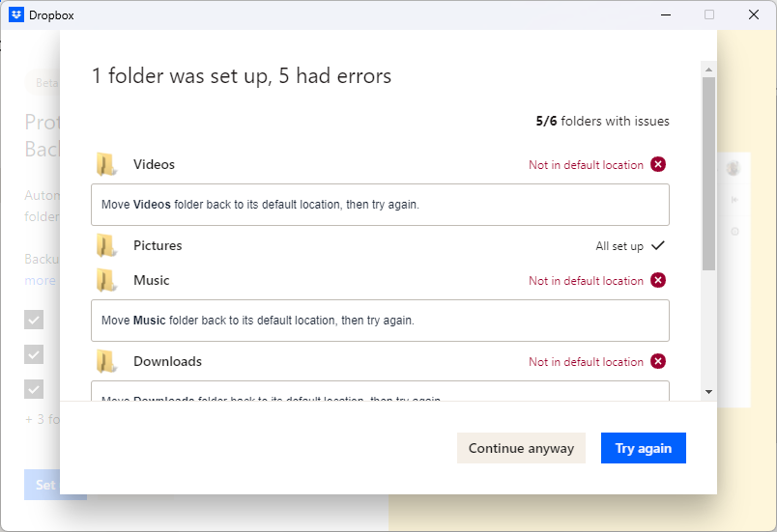
Task: Click the Pictures all set up checkmark
Action: point(658,245)
